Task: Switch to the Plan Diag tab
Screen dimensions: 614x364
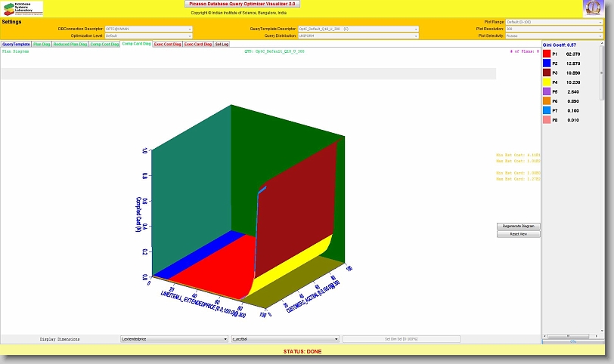Action: tap(42, 45)
